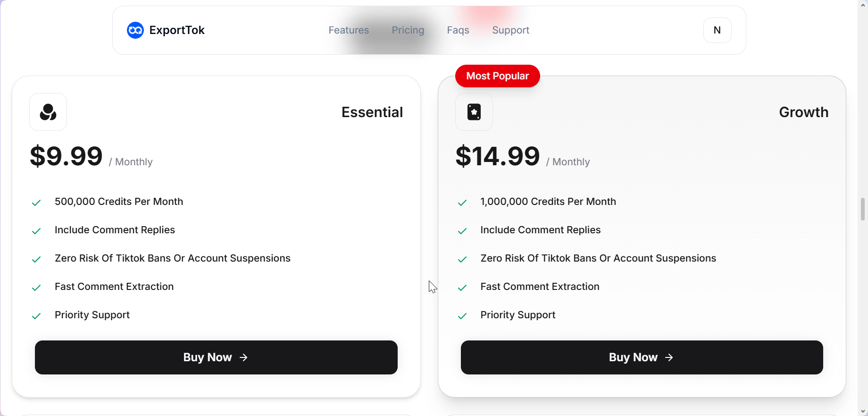Navigate to the Pricing section
Image resolution: width=868 pixels, height=416 pixels.
(408, 30)
